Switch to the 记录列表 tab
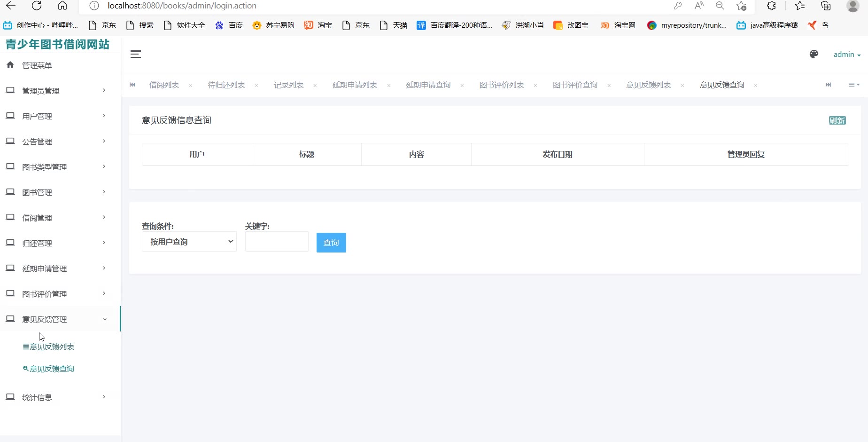 tap(289, 85)
